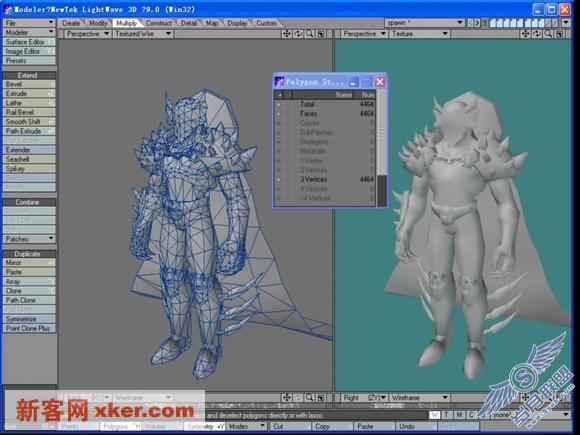Click the + selector on the Total row
The image size is (580, 435).
point(279,104)
